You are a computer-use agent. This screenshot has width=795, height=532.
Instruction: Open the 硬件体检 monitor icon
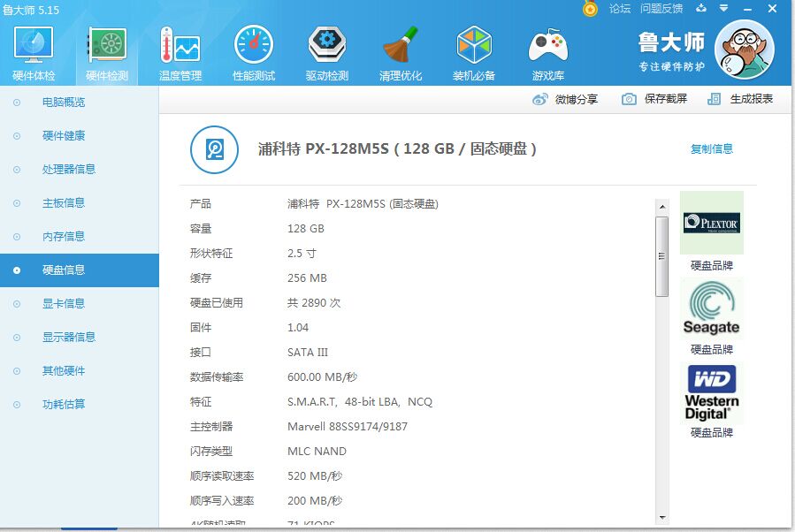click(x=34, y=44)
